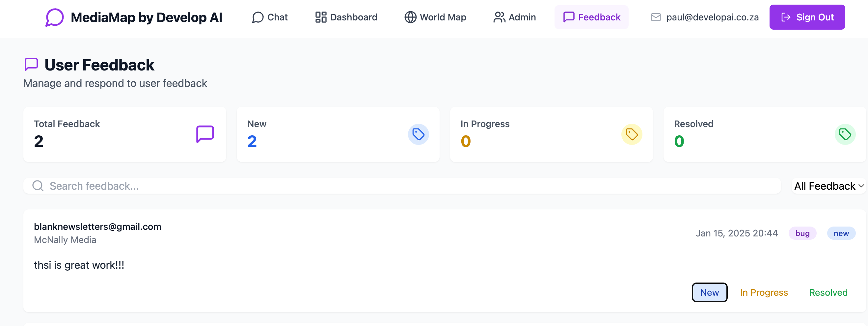Go to the Dashboard page

pyautogui.click(x=346, y=17)
